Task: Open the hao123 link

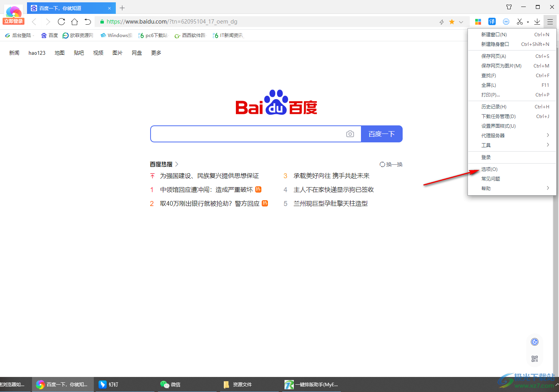Action: (x=37, y=53)
